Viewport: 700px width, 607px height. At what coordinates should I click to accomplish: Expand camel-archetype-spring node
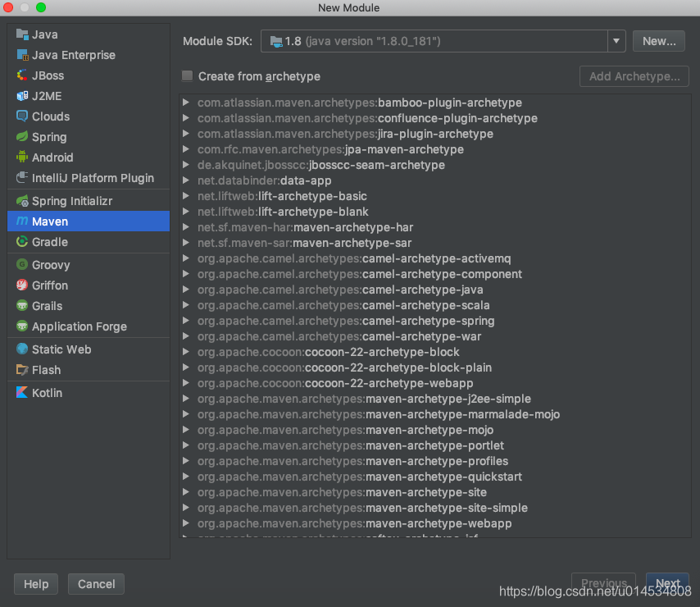(x=186, y=321)
